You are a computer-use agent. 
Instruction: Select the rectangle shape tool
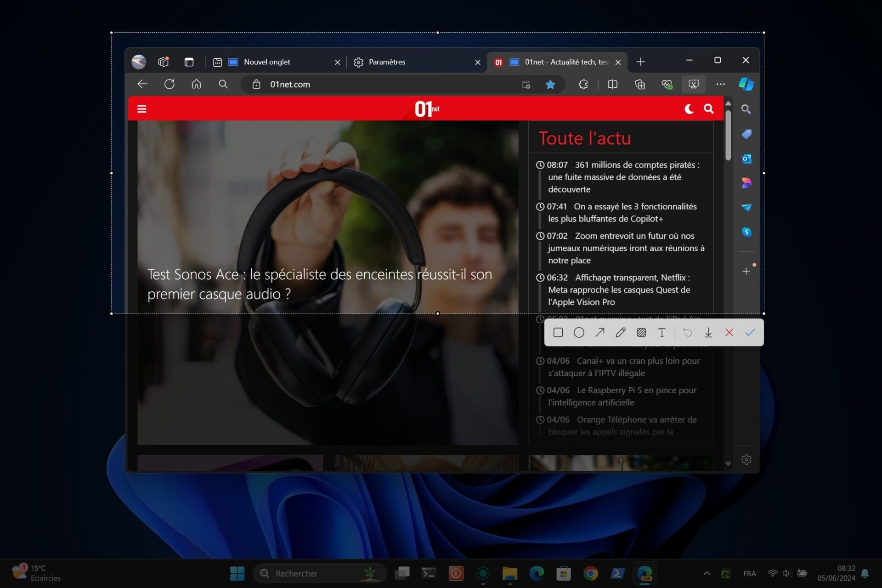558,333
